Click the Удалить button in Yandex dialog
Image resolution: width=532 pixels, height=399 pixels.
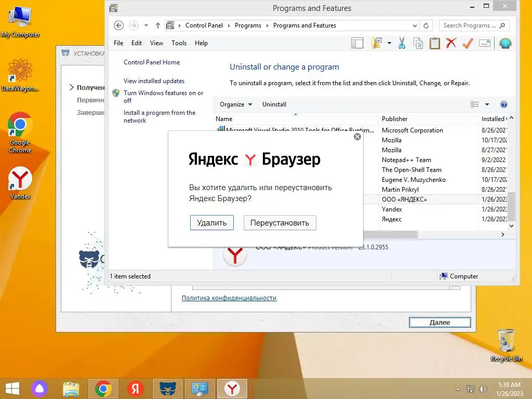(x=212, y=222)
